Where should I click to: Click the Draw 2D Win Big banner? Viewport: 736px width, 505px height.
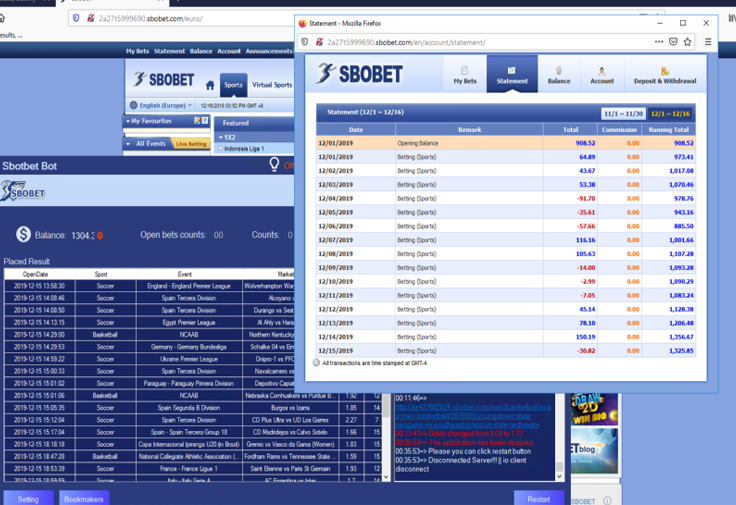(x=594, y=409)
